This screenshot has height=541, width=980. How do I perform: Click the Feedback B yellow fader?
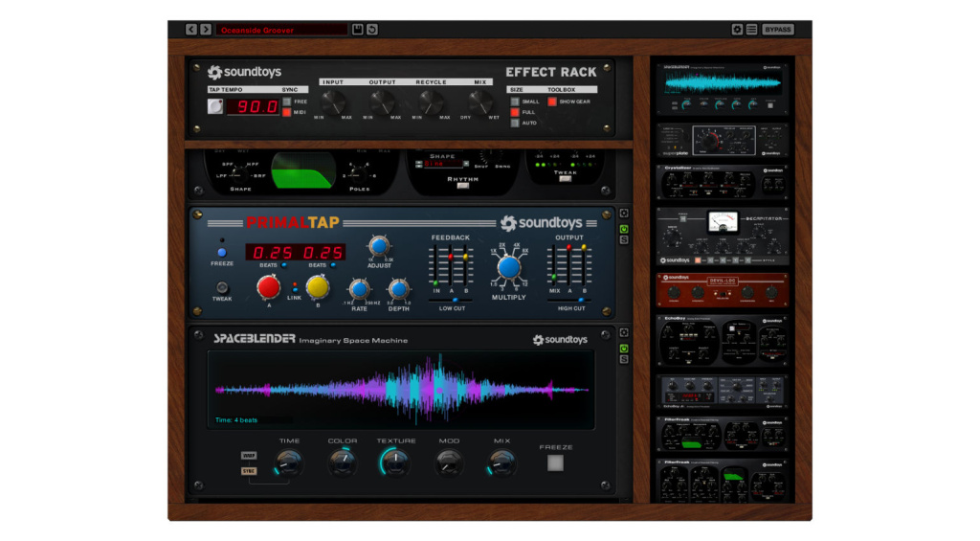pyautogui.click(x=466, y=257)
